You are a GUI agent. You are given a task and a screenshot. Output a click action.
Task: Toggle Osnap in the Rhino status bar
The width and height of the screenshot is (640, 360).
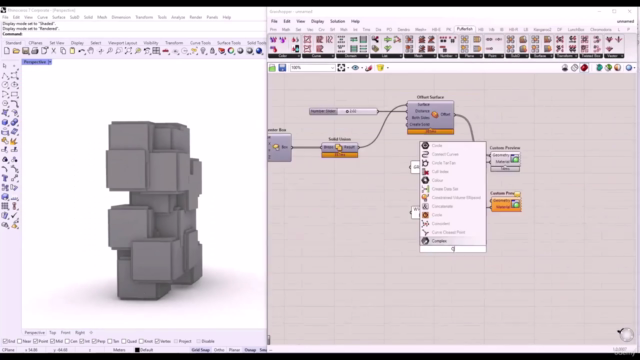pos(250,350)
